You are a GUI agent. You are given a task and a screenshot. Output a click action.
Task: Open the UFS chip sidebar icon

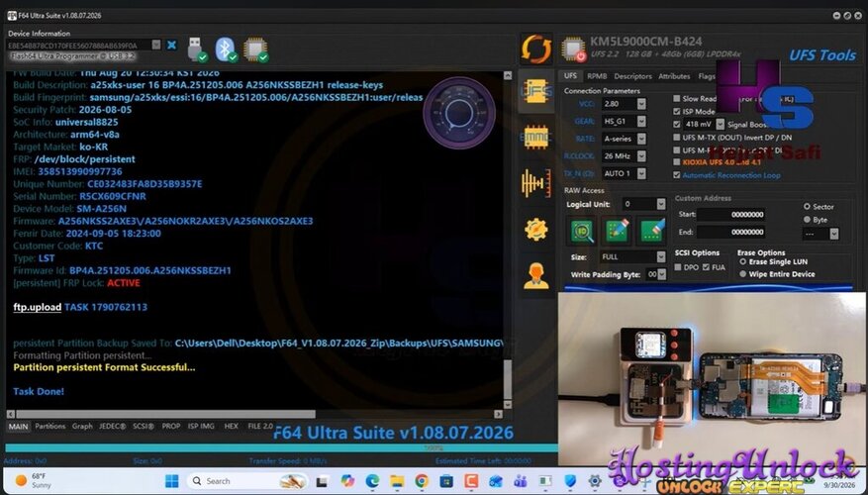pos(535,91)
